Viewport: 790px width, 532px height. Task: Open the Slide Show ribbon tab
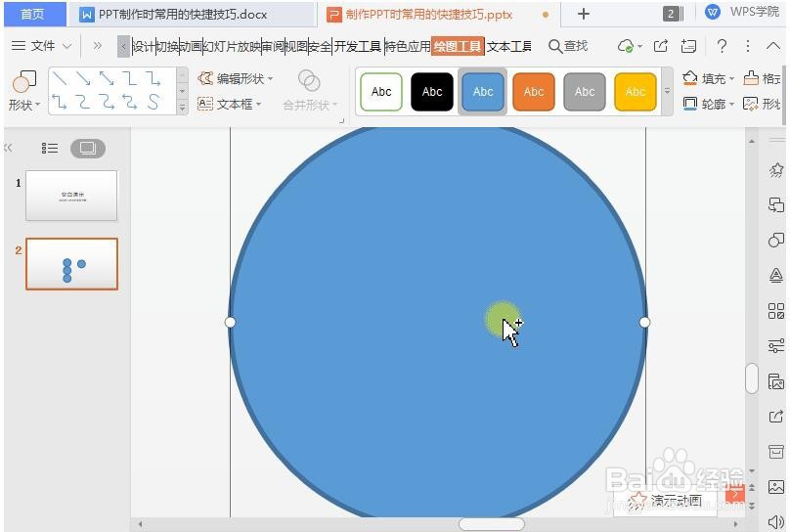click(233, 46)
